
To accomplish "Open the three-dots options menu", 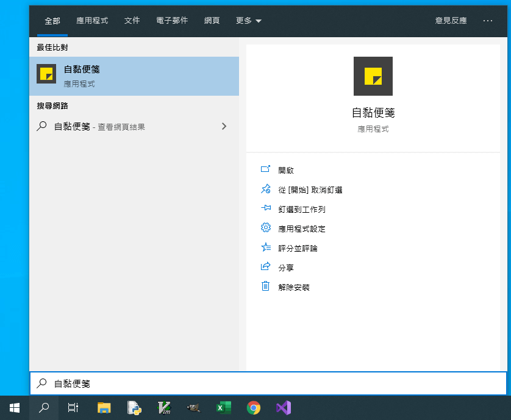I will 488,21.
